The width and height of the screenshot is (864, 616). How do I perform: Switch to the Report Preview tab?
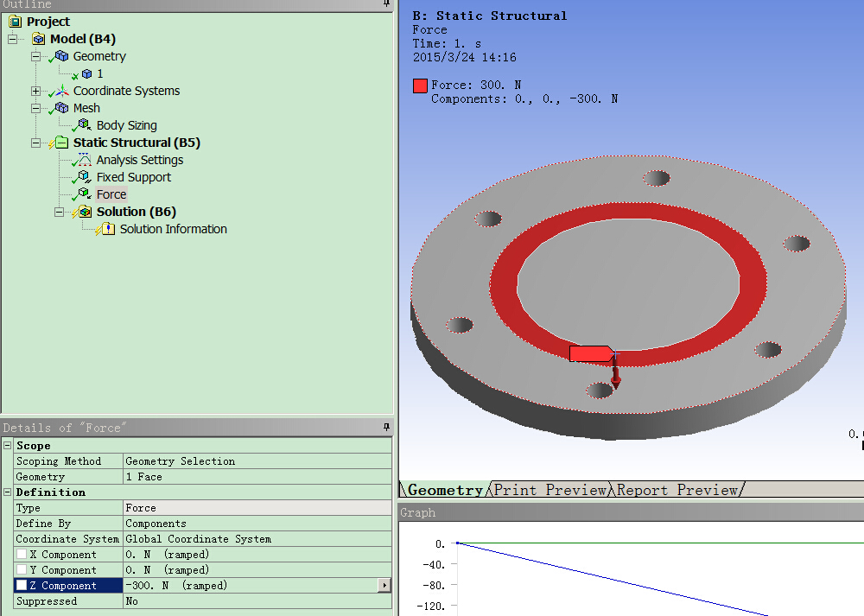[x=677, y=490]
